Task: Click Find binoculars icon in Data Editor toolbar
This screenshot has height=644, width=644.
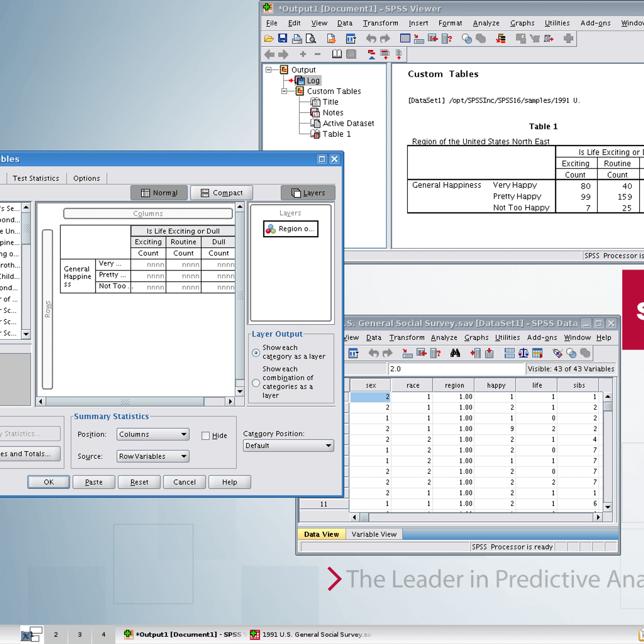Action: pos(455,353)
